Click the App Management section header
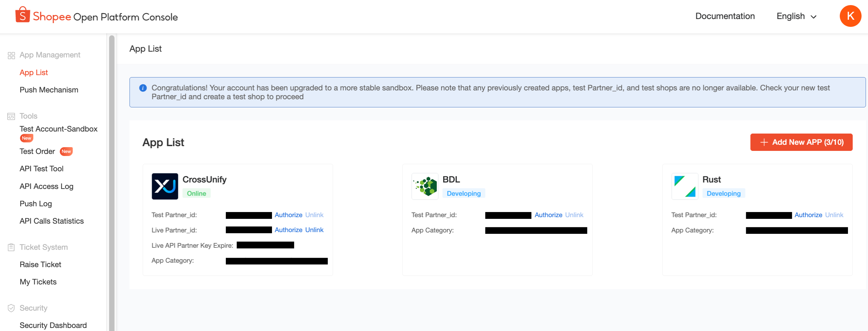 (50, 55)
